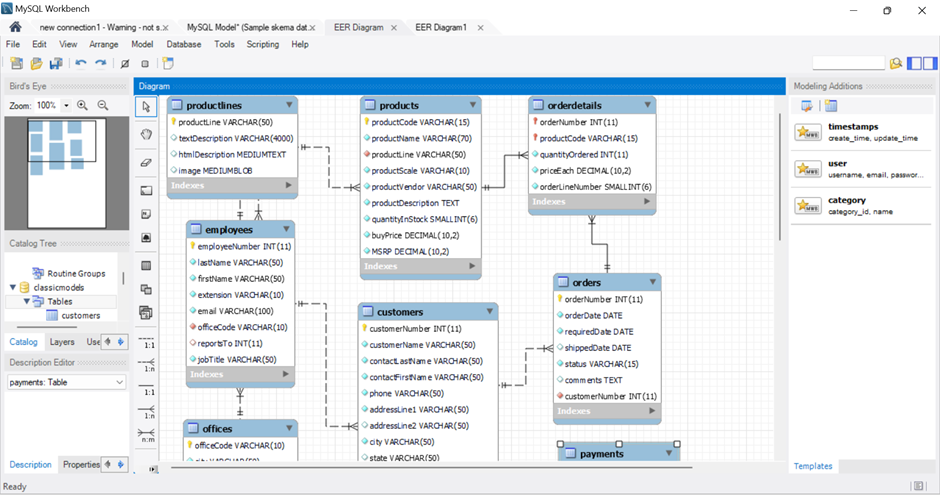
Task: Zoom out on the Bird's Eye view
Action: [103, 105]
